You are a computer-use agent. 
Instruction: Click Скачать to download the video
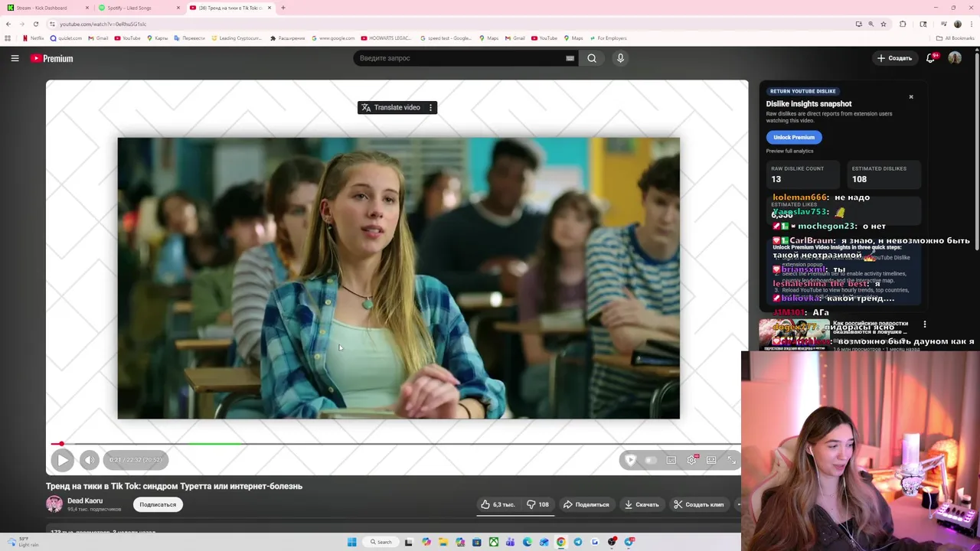(642, 504)
